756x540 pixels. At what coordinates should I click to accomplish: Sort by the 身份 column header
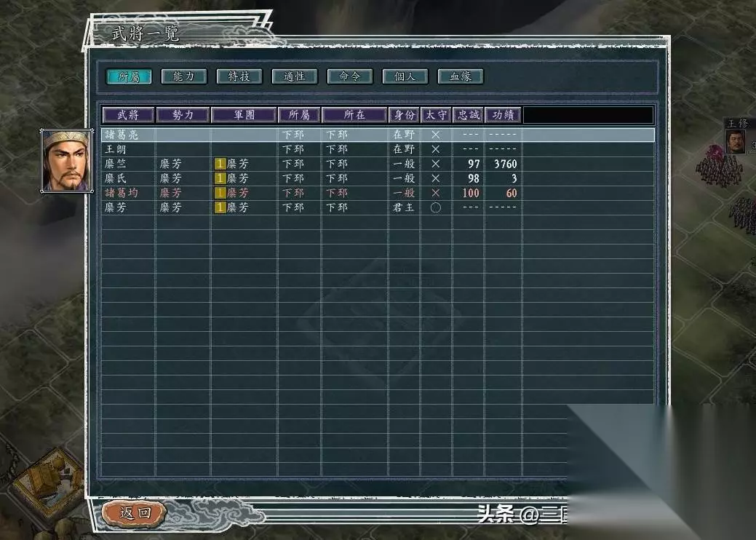point(404,115)
